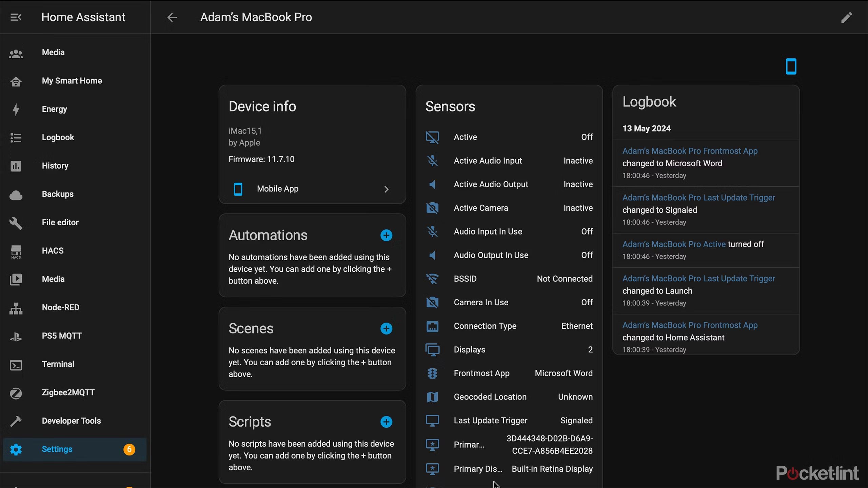Screen dimensions: 868x488
Task: Go back using the arrow icon
Action: click(172, 17)
